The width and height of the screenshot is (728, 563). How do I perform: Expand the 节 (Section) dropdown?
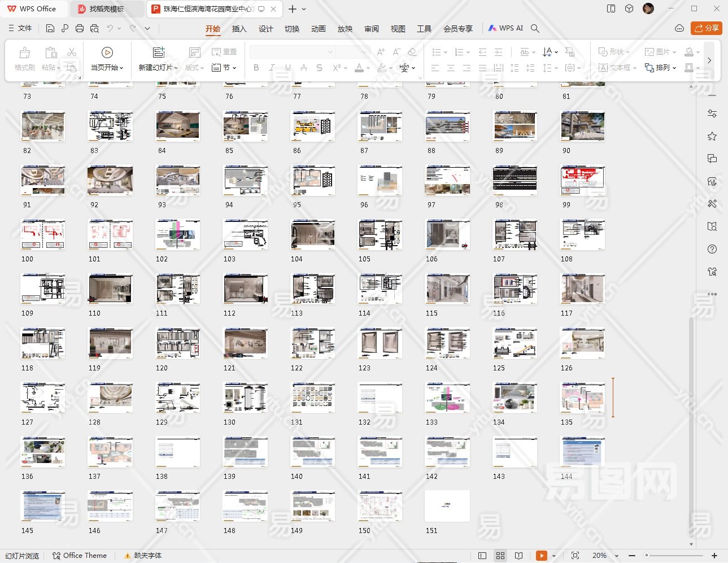point(224,68)
